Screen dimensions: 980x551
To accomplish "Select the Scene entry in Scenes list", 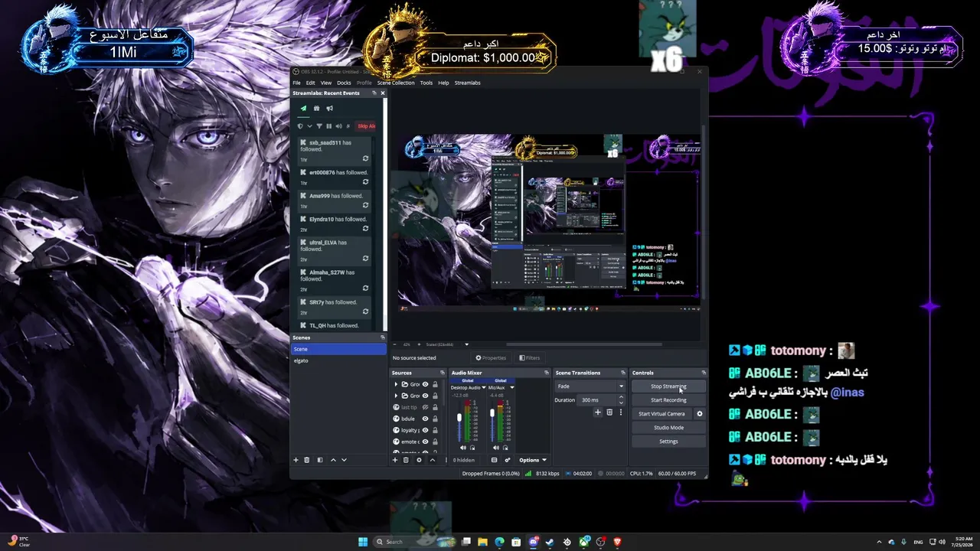I will pos(339,349).
